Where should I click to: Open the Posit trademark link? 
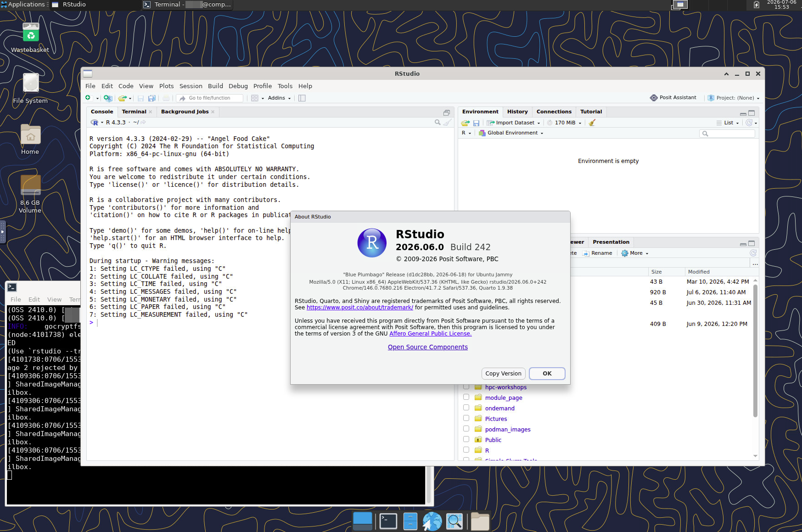click(360, 308)
